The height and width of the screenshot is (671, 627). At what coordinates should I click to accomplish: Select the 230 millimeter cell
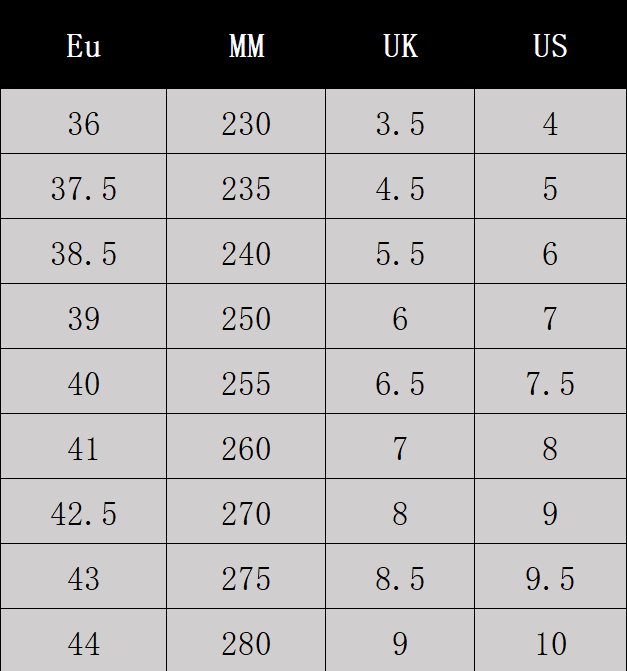pyautogui.click(x=246, y=123)
